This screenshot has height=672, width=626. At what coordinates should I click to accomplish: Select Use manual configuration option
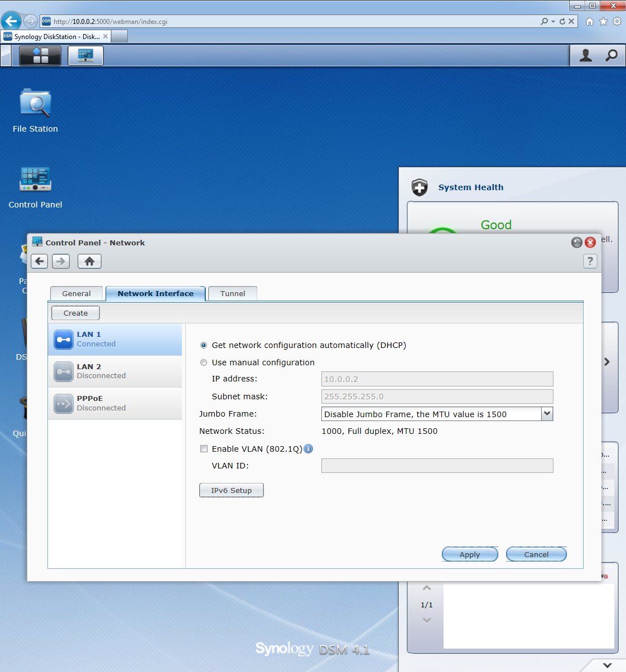tap(204, 362)
